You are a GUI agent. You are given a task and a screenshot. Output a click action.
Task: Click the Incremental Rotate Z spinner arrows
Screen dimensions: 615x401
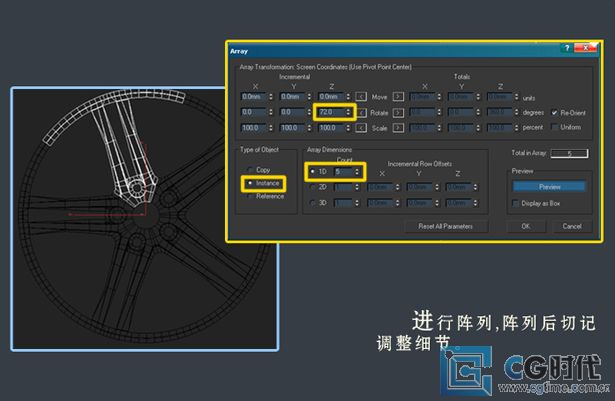[349, 113]
